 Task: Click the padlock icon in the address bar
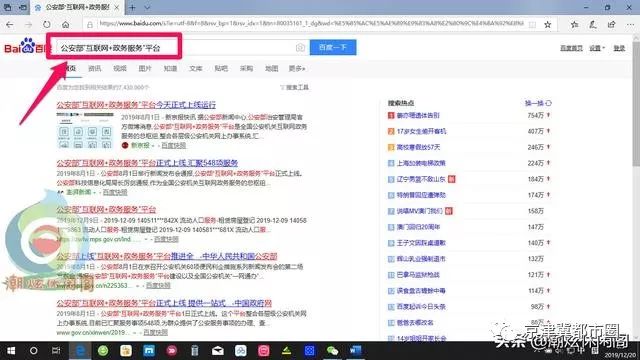point(90,24)
